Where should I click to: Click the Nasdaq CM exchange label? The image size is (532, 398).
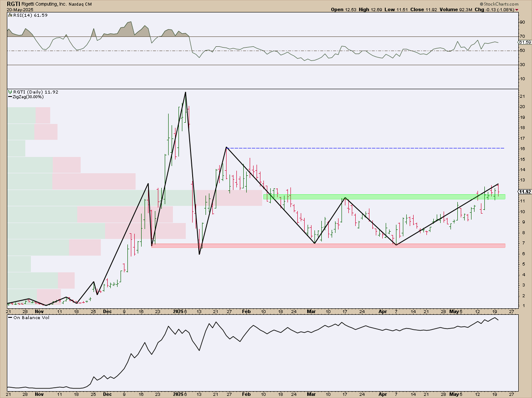pyautogui.click(x=80, y=4)
